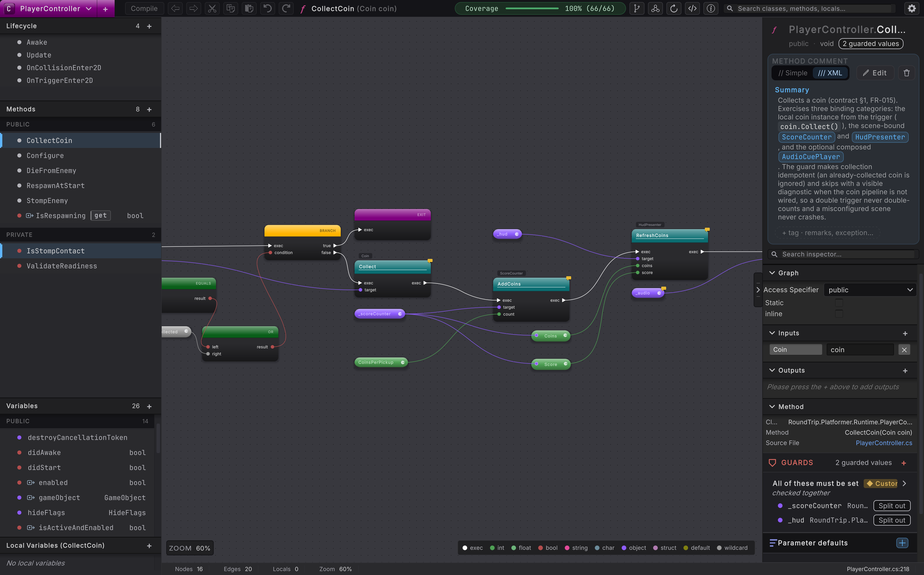The image size is (924, 575).
Task: Add a new method in Methods header
Action: pos(149,109)
